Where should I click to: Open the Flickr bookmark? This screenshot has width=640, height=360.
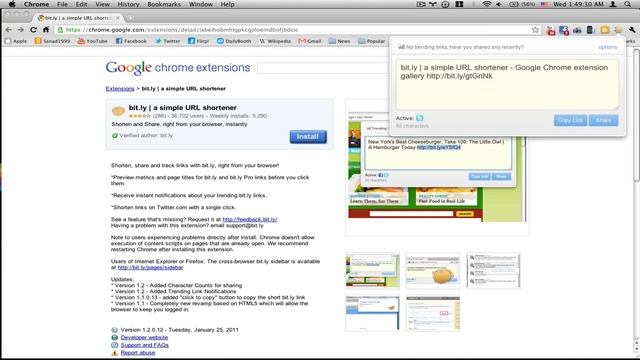click(x=198, y=41)
